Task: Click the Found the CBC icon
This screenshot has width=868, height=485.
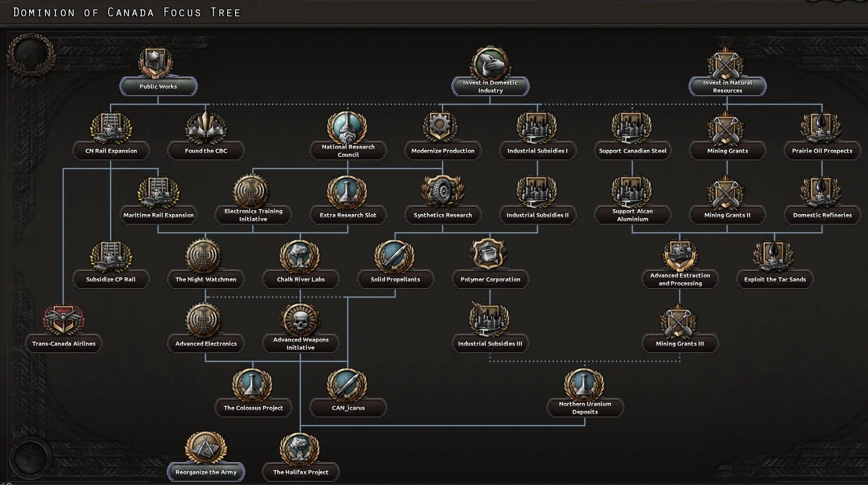Action: click(206, 128)
